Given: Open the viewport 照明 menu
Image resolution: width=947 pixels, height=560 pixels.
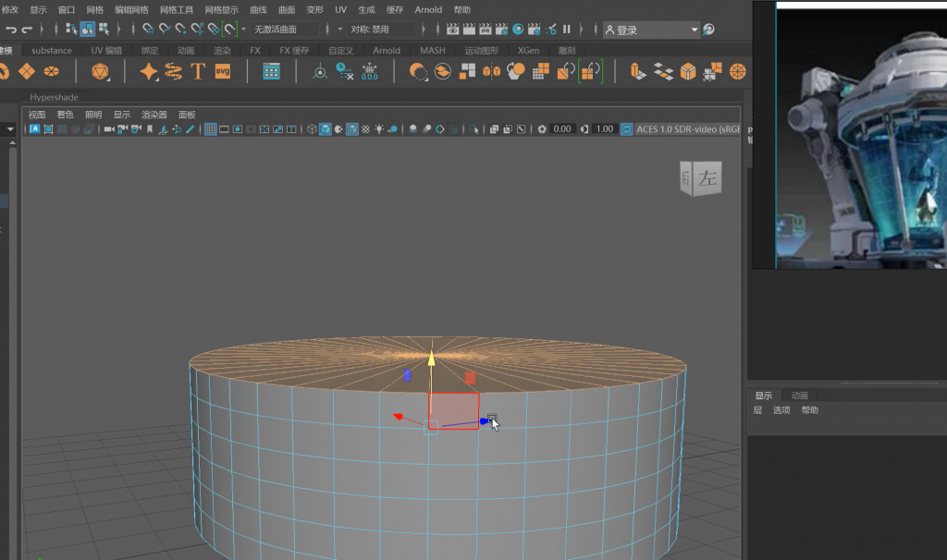Looking at the screenshot, I should point(93,115).
